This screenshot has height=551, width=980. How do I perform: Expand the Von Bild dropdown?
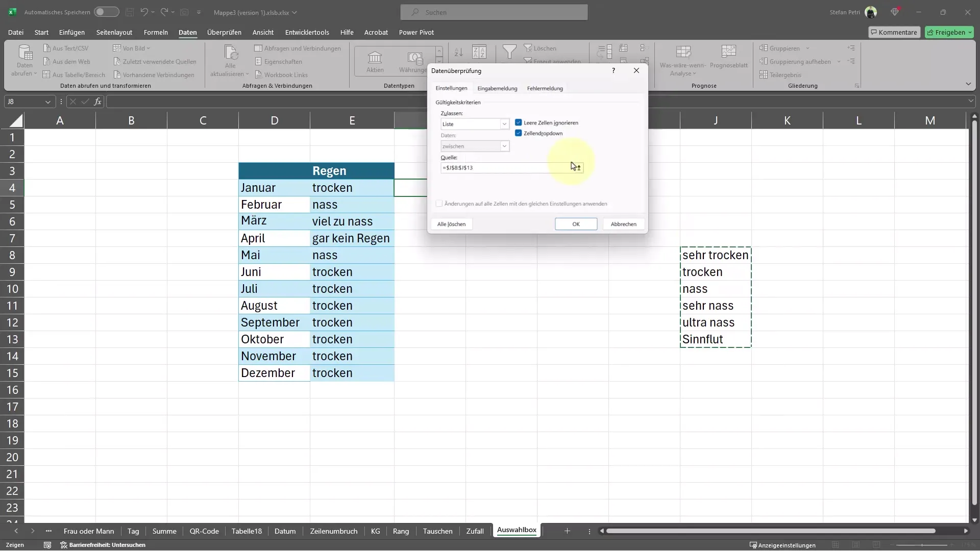click(149, 48)
